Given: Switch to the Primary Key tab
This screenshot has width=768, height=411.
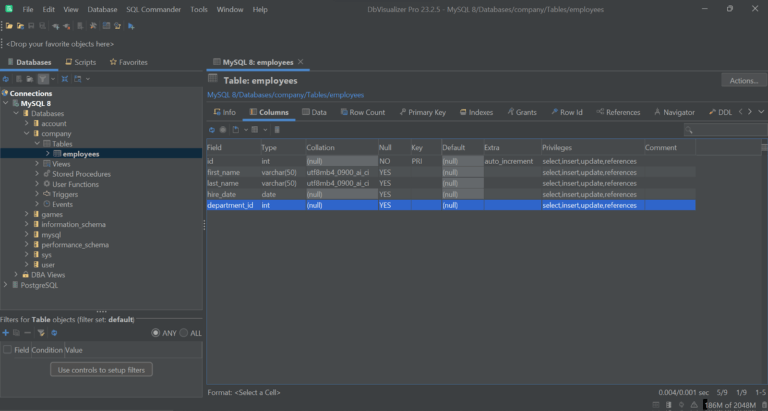Looking at the screenshot, I should tap(423, 112).
